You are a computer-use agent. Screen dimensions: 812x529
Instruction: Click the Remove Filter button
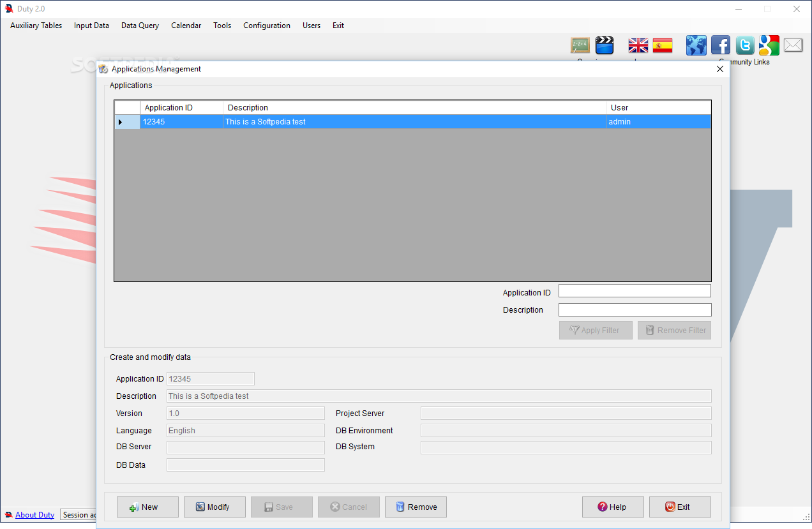coord(674,330)
